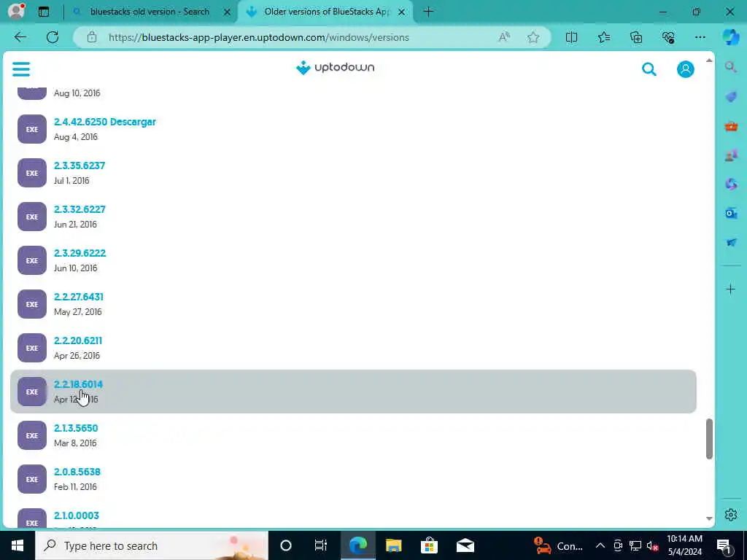The width and height of the screenshot is (747, 560).
Task: Add this page to favorites
Action: pyautogui.click(x=533, y=37)
